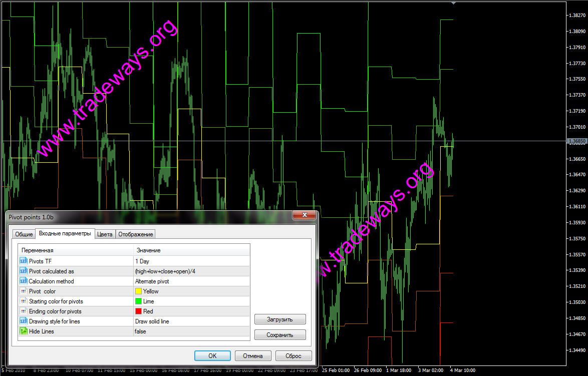Viewport: 588px width, 376px height.
Task: Click the chart shift triangle marker
Action: (453, 3)
